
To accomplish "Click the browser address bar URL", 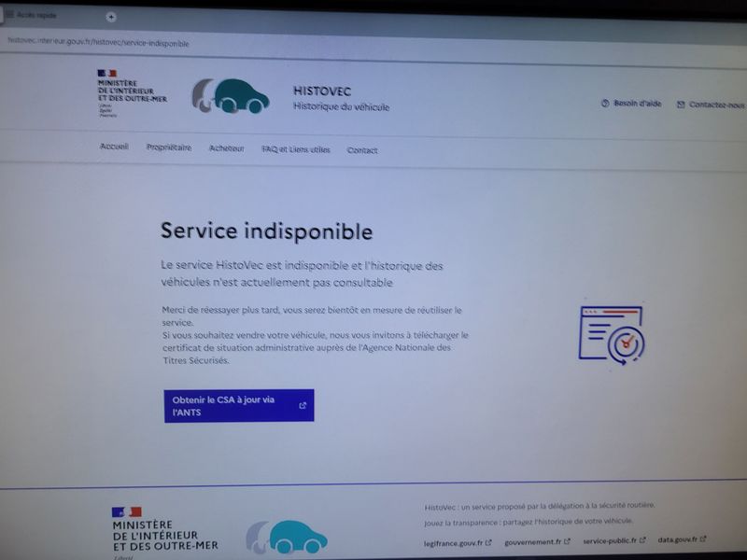I will click(98, 42).
